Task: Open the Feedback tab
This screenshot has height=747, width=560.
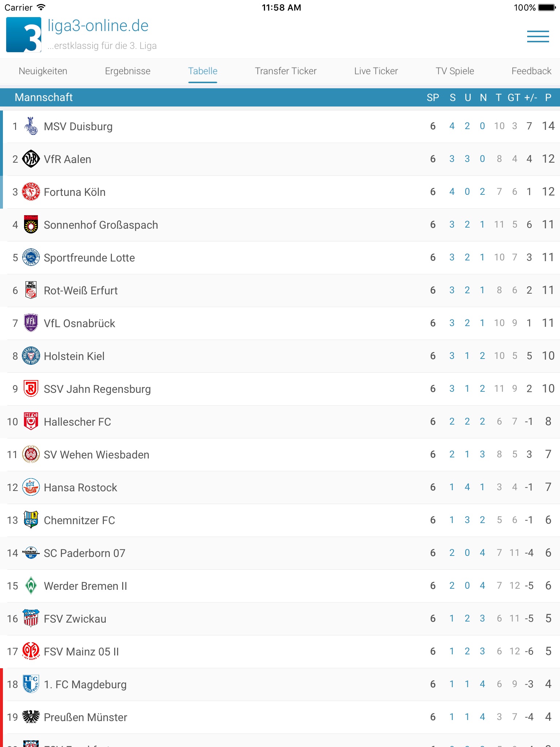Action: 531,71
